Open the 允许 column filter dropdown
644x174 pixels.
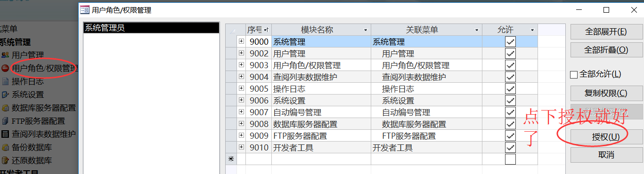click(532, 30)
